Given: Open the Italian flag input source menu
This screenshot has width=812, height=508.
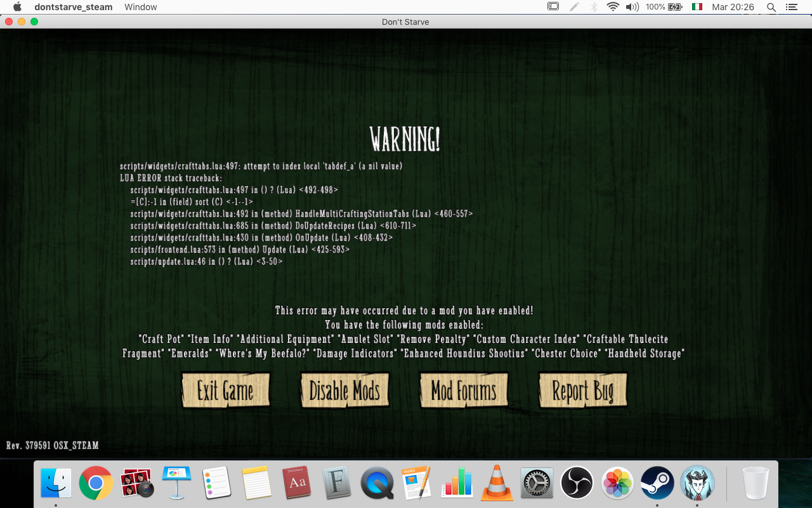Looking at the screenshot, I should (697, 7).
